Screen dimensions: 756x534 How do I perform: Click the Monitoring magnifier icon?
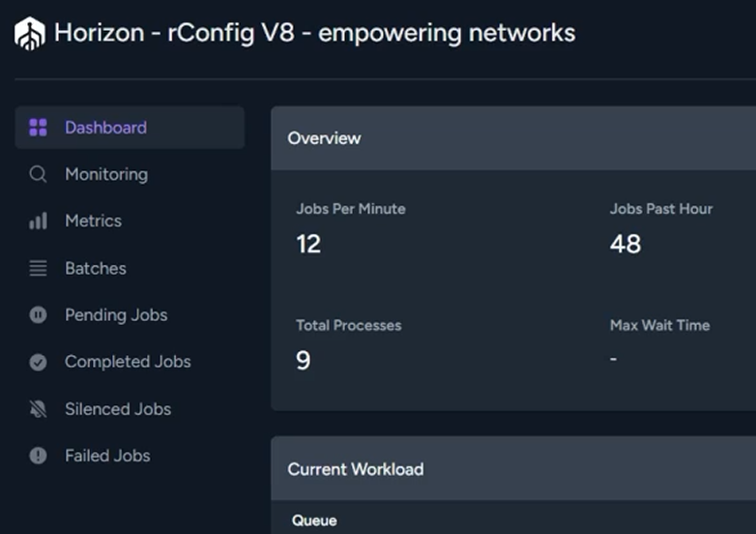tap(38, 174)
